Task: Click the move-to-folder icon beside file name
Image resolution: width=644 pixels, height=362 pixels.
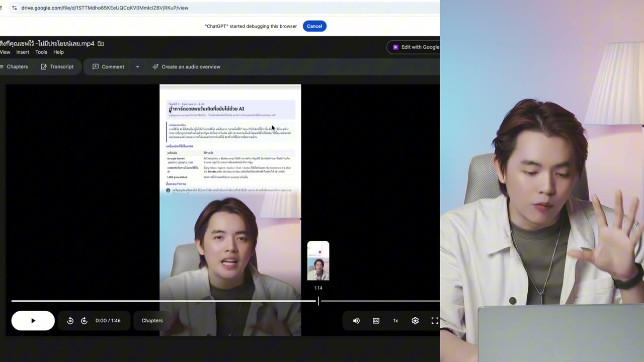Action: (x=101, y=44)
